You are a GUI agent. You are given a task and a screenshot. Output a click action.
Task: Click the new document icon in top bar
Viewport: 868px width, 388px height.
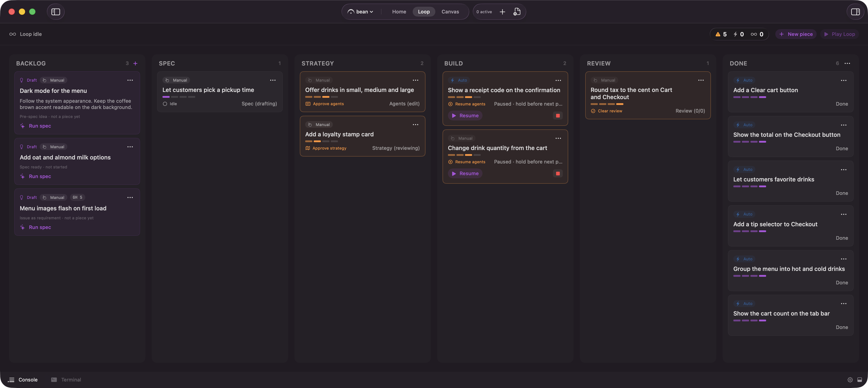(x=517, y=12)
